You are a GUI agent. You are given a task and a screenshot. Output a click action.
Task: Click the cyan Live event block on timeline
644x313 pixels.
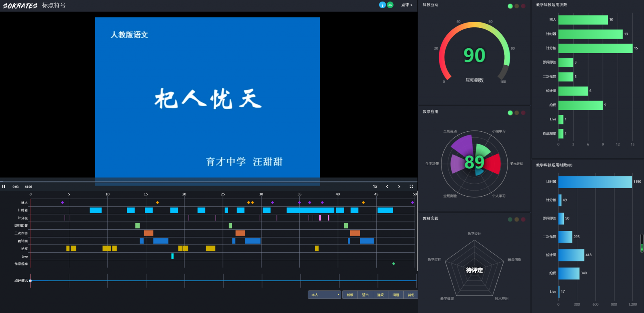click(x=172, y=256)
